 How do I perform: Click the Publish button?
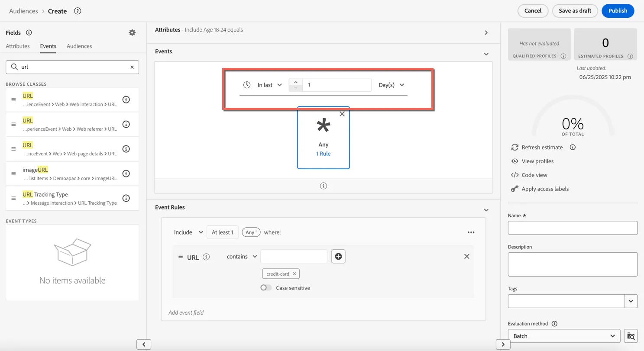(618, 11)
